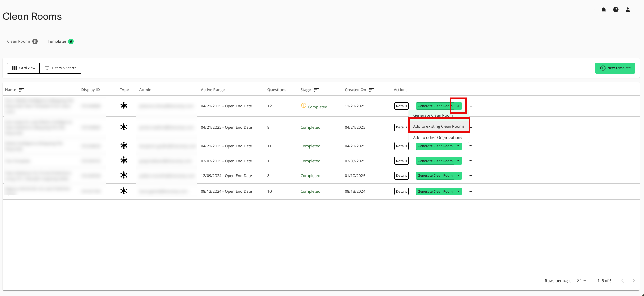Click Completed stage in the 03/03/2025 row
644x296 pixels.
(310, 161)
